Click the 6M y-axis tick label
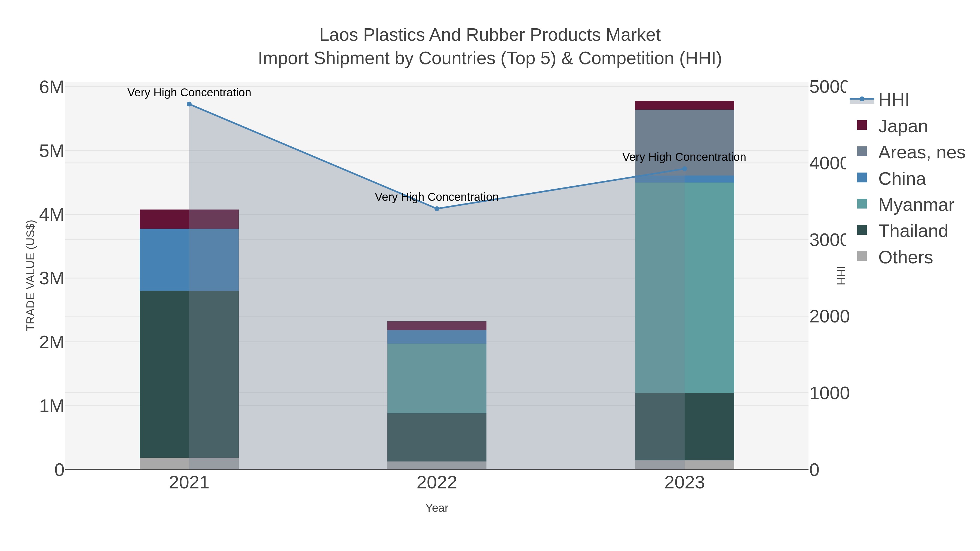This screenshot has width=980, height=551. tap(52, 87)
